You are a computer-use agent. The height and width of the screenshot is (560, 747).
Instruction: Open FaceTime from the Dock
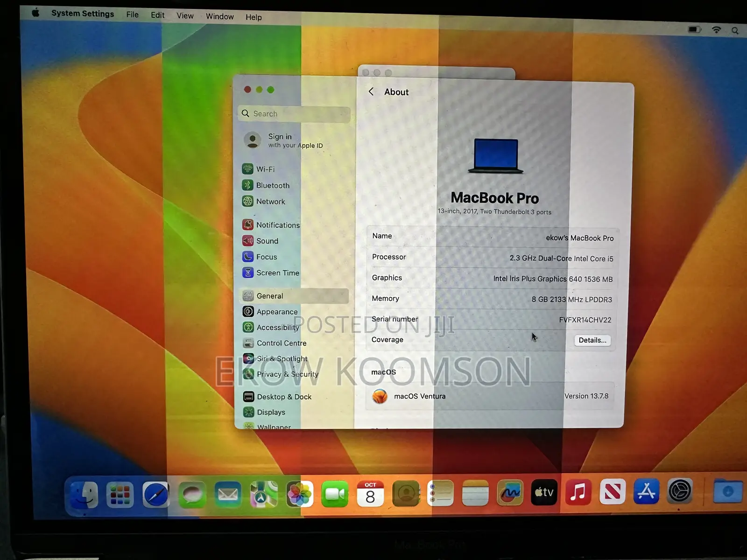335,494
